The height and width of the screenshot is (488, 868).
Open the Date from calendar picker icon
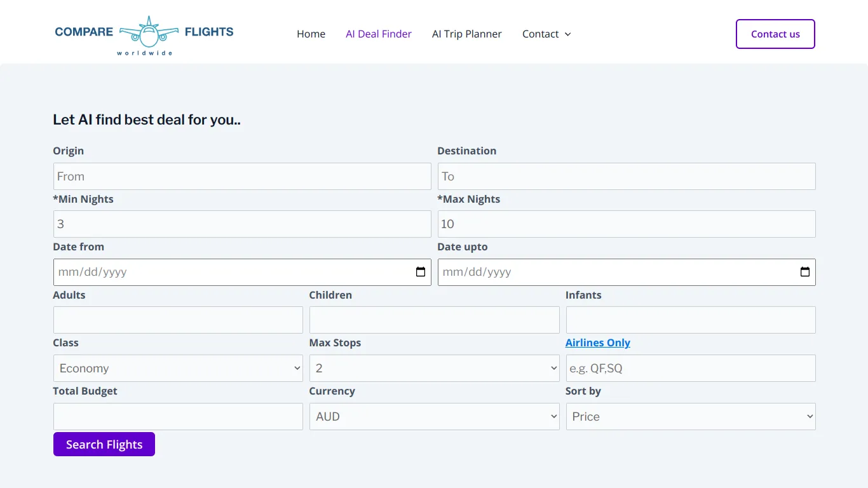click(421, 272)
